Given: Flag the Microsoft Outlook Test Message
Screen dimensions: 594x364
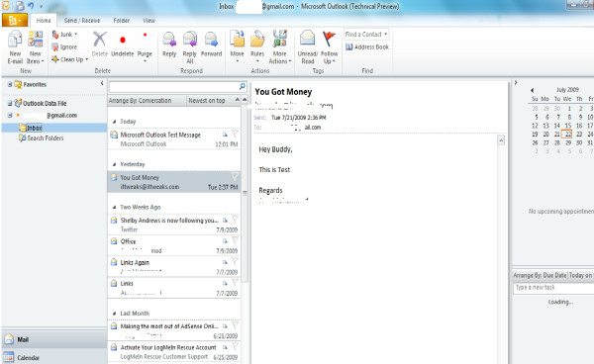Looking at the screenshot, I should 235,134.
